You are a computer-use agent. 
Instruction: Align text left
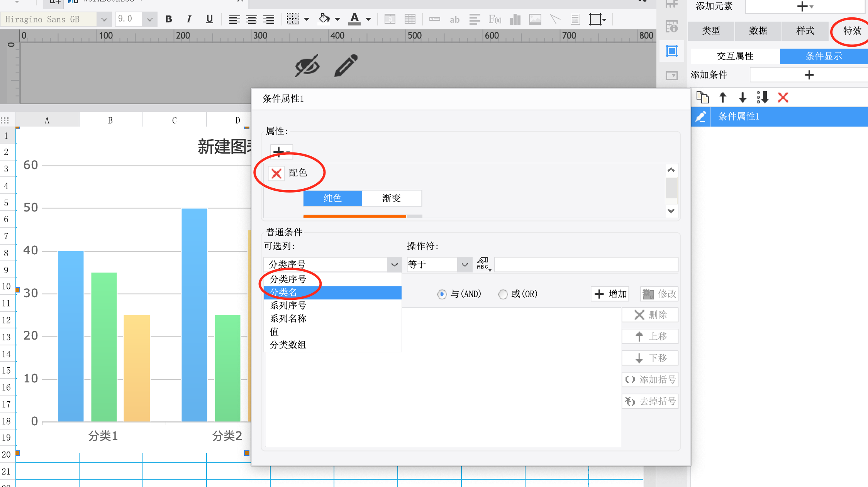(x=234, y=19)
